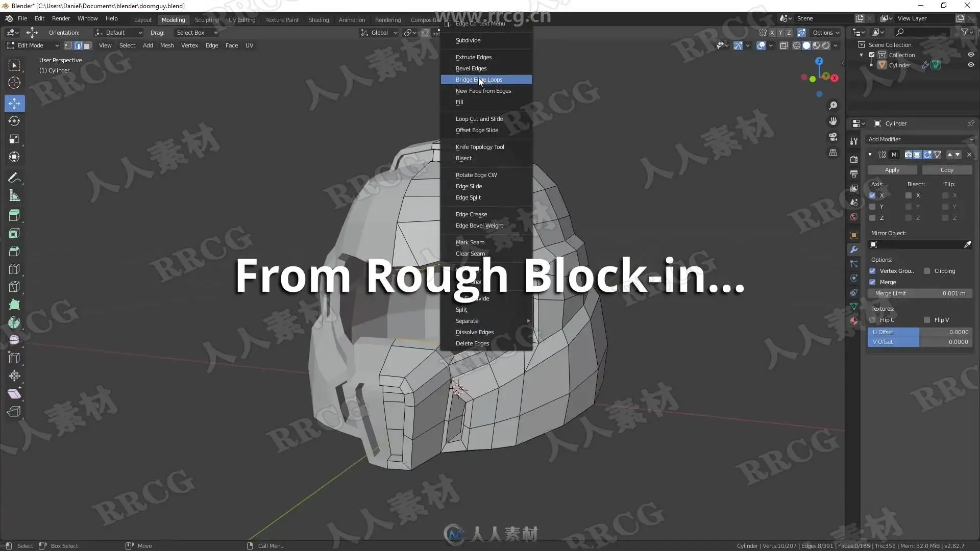Adjust the U Offset slider
980x551 pixels.
[x=920, y=332]
